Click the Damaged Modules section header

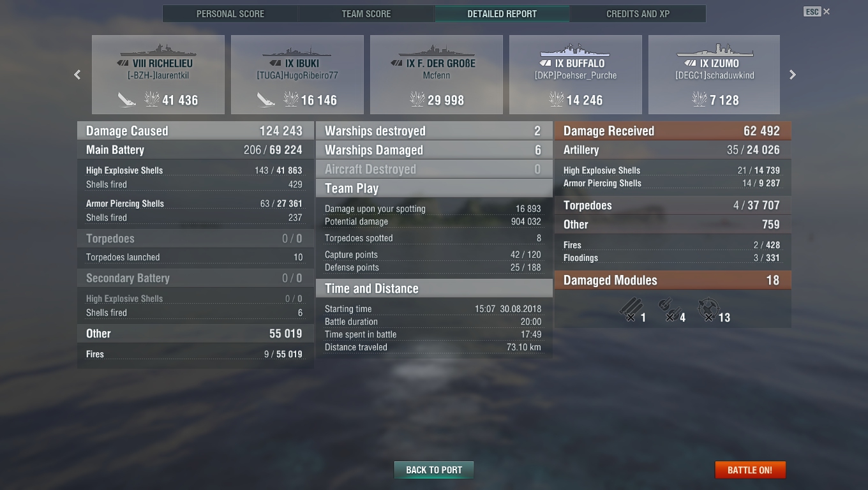(673, 280)
